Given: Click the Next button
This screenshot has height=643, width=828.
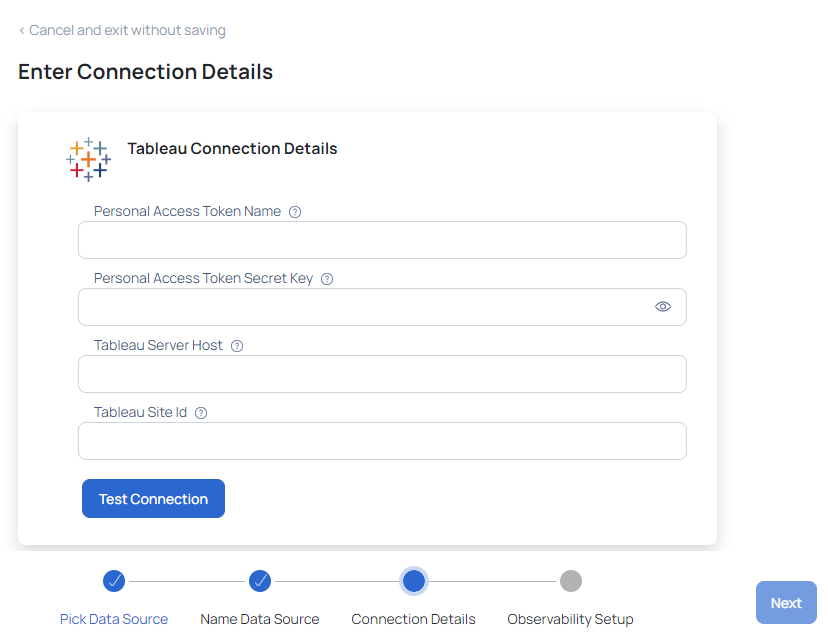Looking at the screenshot, I should pos(786,603).
